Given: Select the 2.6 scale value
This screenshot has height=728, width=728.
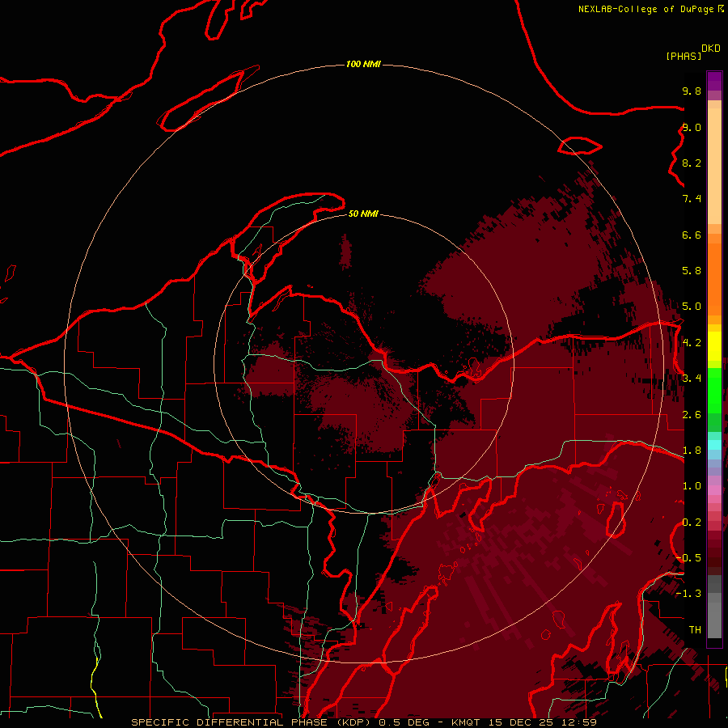Looking at the screenshot, I should pyautogui.click(x=692, y=415).
